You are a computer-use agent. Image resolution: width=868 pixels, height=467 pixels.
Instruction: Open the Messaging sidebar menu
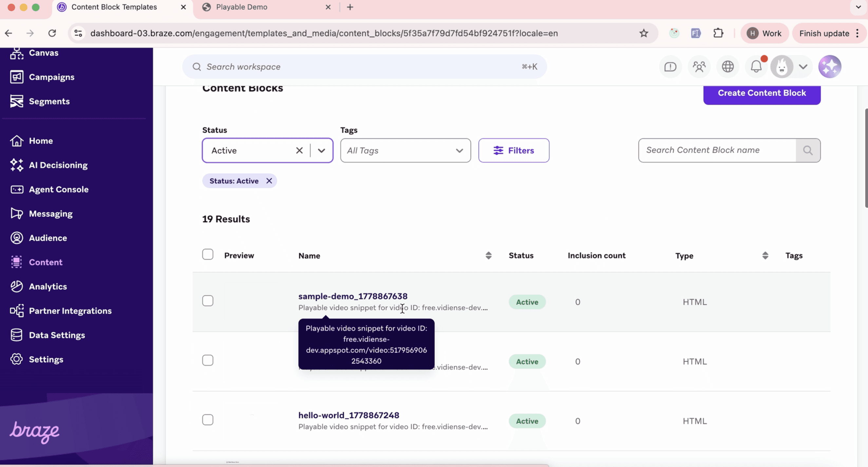click(x=41, y=214)
